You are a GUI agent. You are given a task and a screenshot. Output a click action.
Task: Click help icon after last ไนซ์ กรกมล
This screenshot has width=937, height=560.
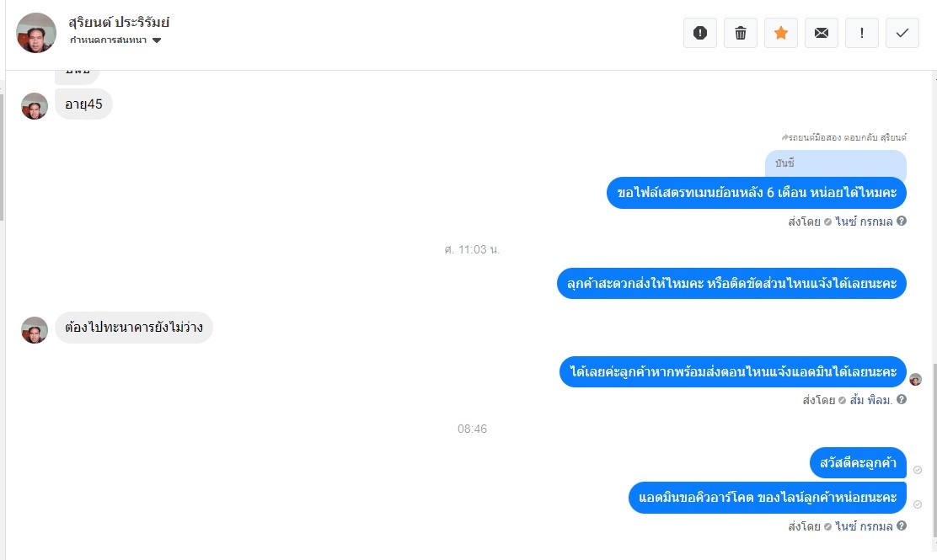click(x=902, y=525)
